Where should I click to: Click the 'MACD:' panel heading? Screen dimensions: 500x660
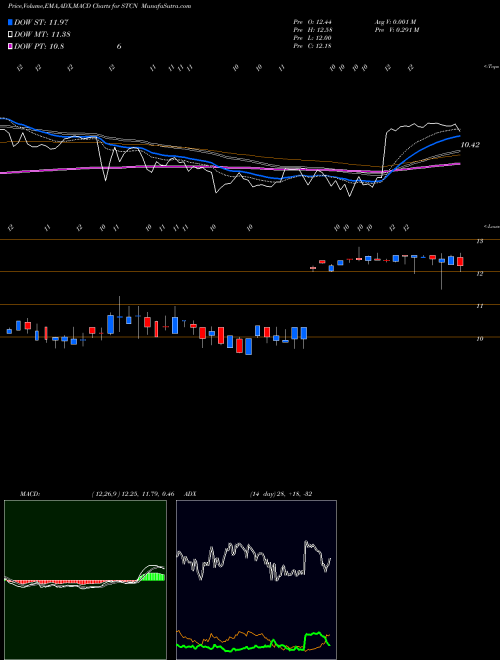click(30, 493)
